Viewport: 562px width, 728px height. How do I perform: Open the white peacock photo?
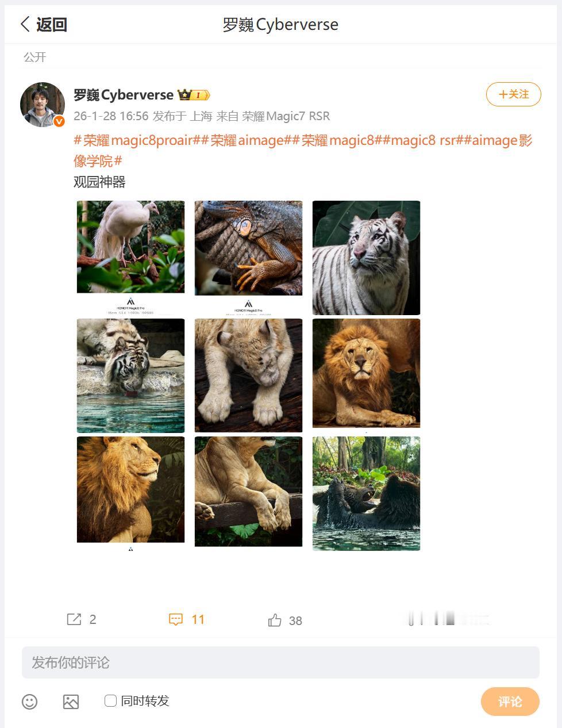(x=130, y=247)
